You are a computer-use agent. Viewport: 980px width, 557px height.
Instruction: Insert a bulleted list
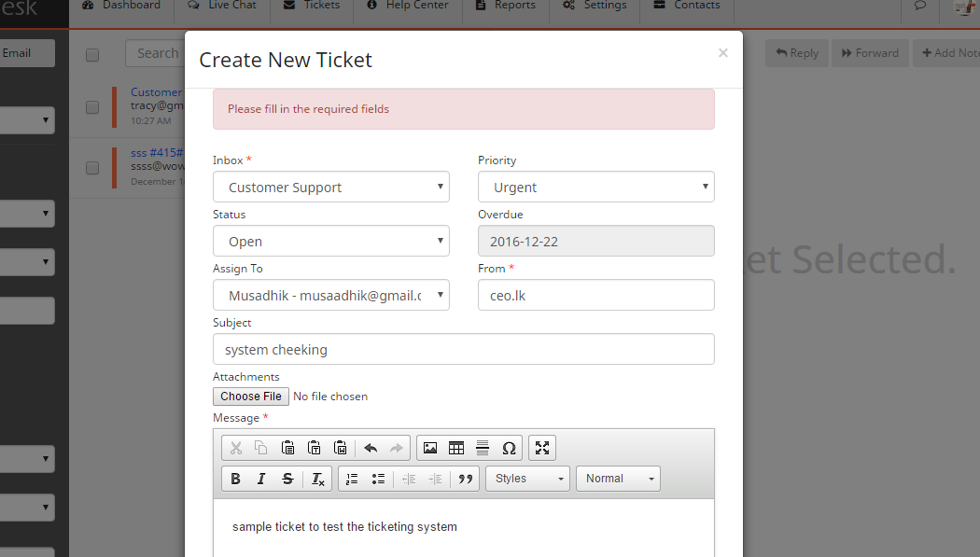pos(378,479)
